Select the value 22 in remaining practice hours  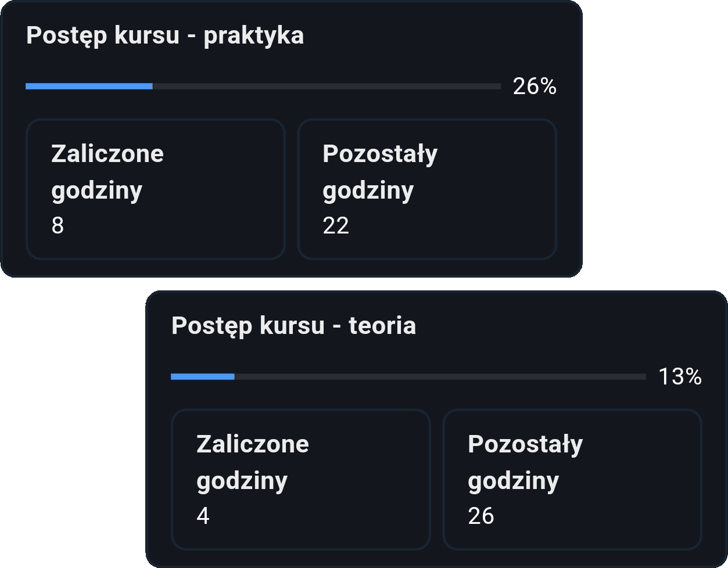pos(336,226)
